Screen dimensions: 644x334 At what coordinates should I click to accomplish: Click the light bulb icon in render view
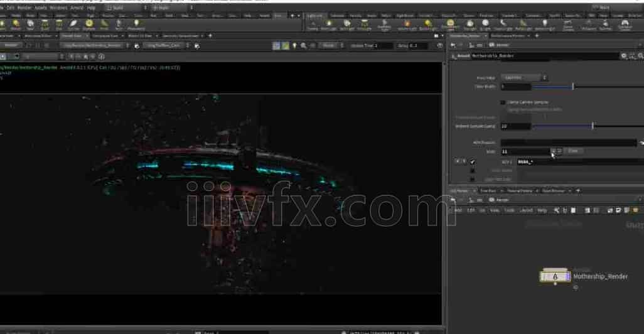point(294,46)
